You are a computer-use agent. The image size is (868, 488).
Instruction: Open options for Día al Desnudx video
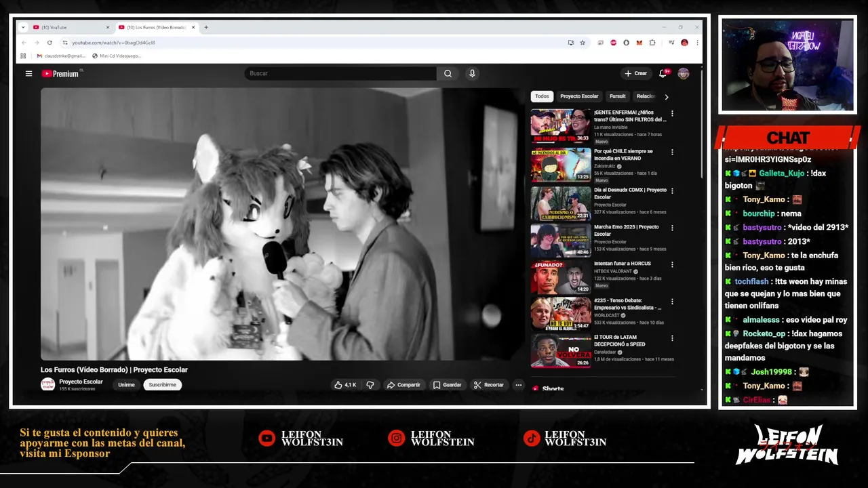tap(672, 191)
